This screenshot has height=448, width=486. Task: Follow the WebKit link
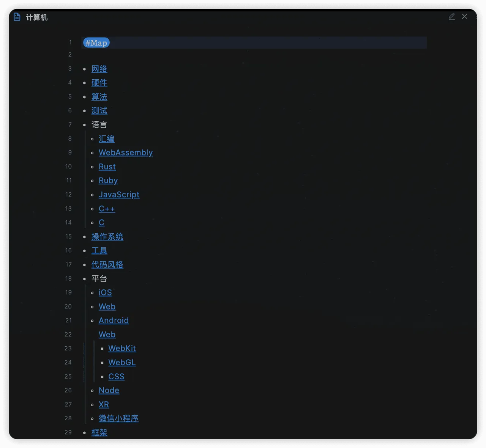pyautogui.click(x=122, y=348)
